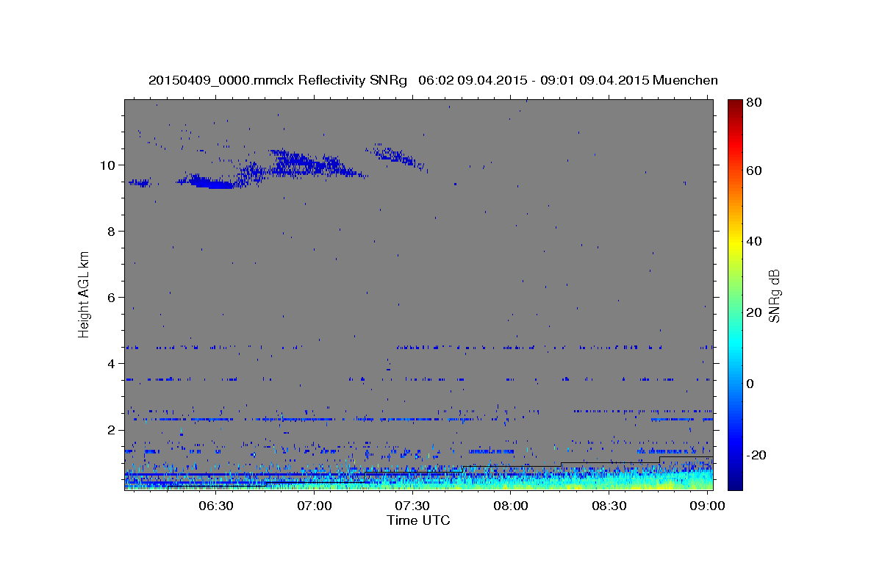This screenshot has width=882, height=588.
Task: Select the 07:00 time tick label
Action: (x=316, y=506)
